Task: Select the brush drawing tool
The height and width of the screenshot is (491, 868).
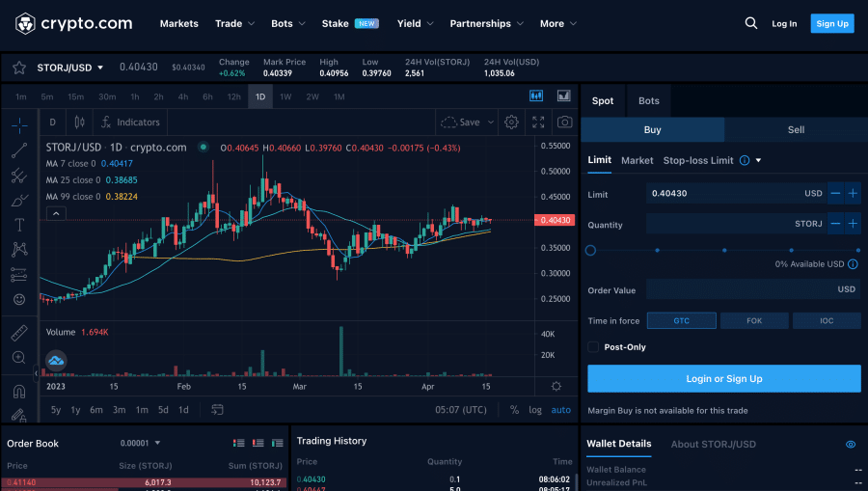Action: click(x=19, y=200)
